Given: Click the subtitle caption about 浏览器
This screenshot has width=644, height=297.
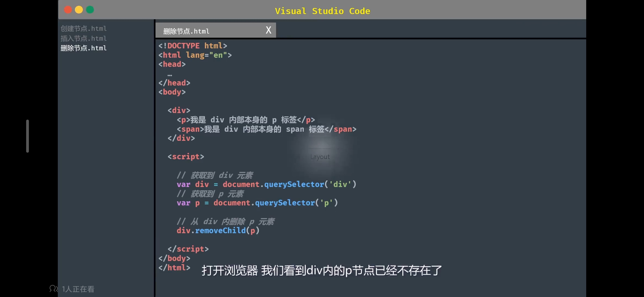Looking at the screenshot, I should (x=321, y=271).
